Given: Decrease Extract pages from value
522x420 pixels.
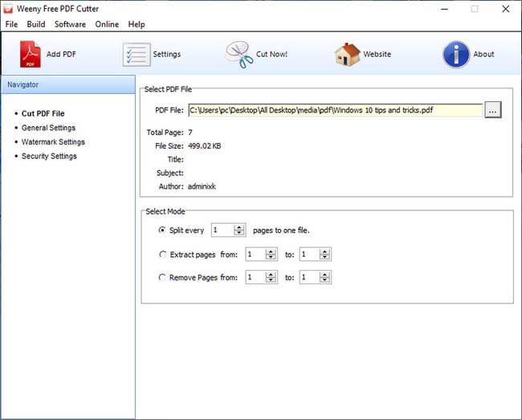Looking at the screenshot, I should pos(271,257).
